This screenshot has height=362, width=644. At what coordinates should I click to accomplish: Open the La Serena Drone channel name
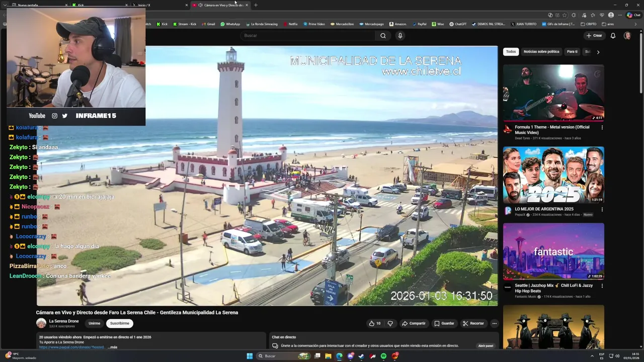tap(64, 321)
